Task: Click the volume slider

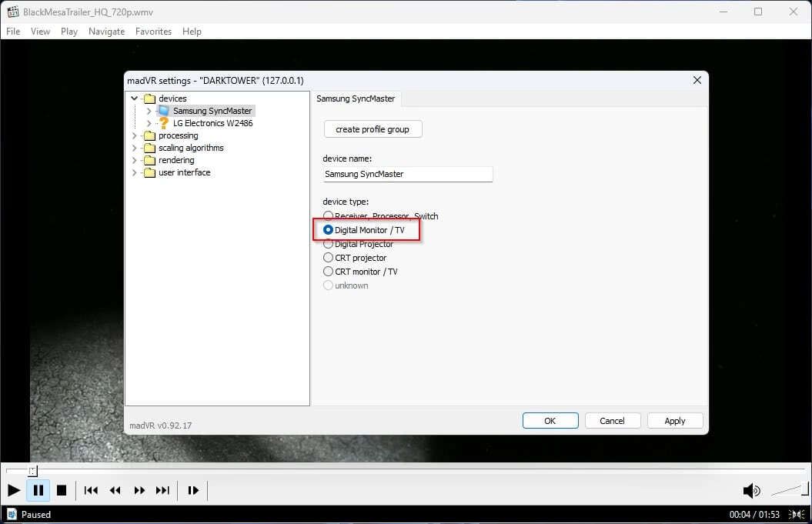Action: [789, 489]
